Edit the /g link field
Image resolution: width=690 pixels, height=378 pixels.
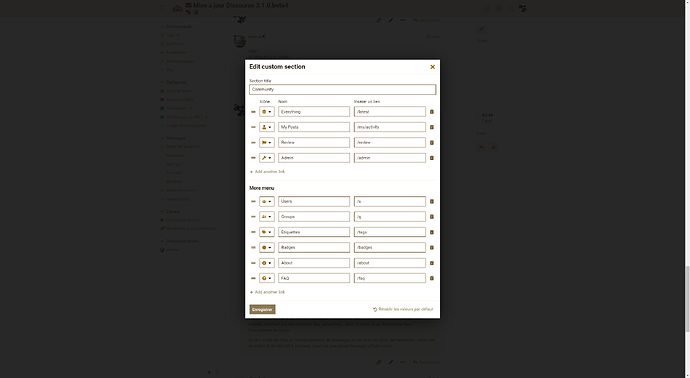390,217
